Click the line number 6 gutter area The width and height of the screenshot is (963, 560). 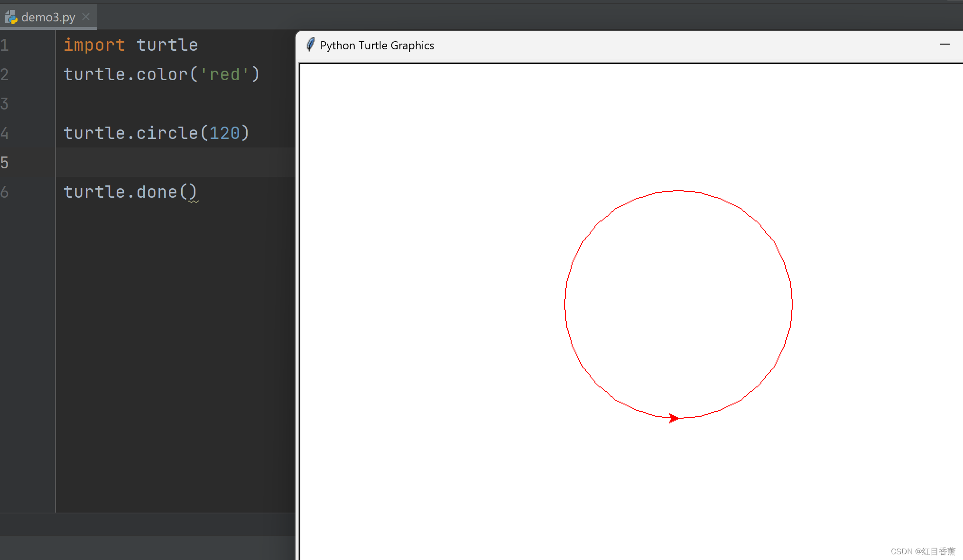pyautogui.click(x=27, y=192)
